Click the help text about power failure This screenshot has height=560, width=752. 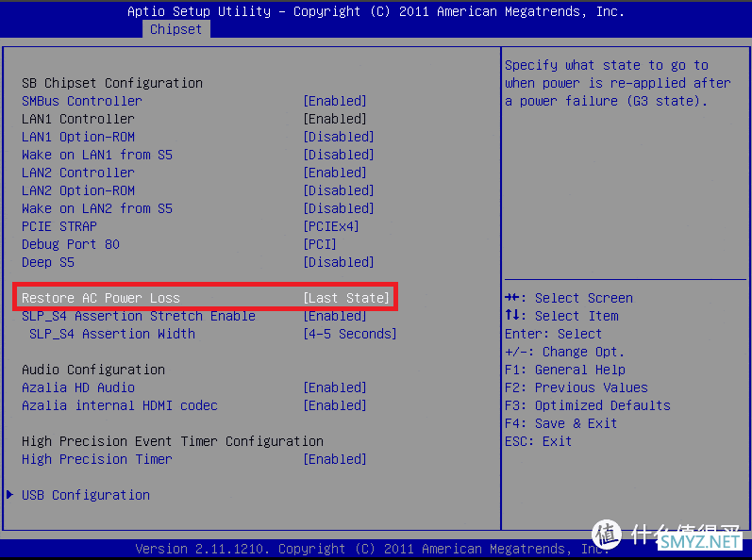618,83
